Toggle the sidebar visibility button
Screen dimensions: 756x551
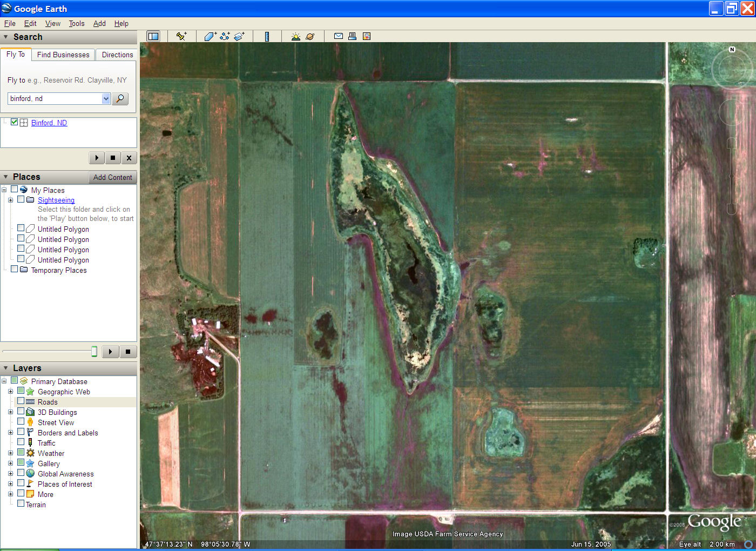(x=153, y=36)
